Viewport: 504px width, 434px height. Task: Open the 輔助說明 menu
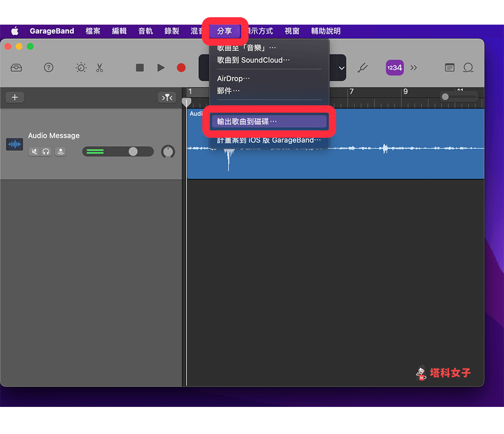tap(326, 31)
